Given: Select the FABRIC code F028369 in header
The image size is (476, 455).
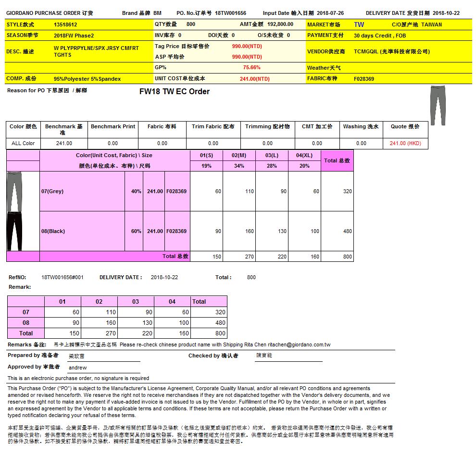Looking at the screenshot, I should click(x=364, y=79).
